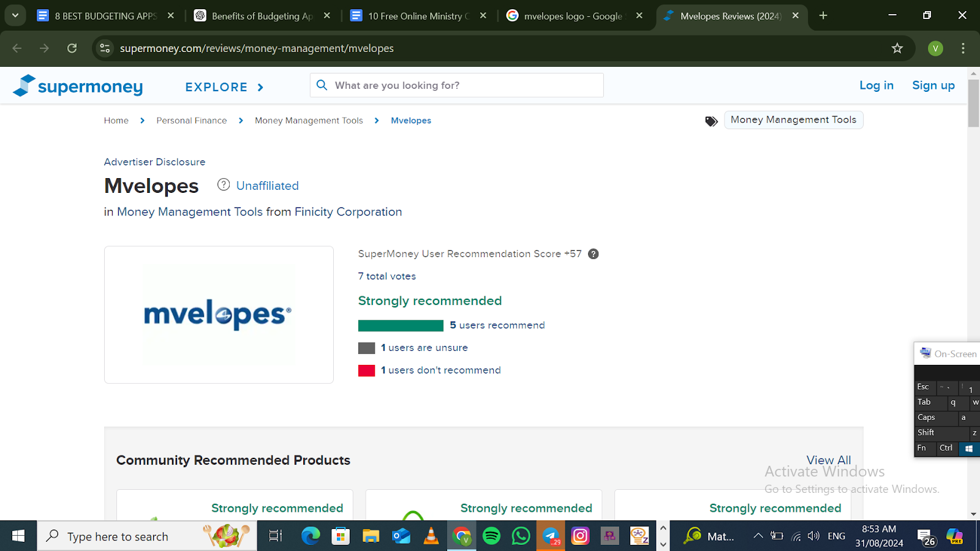Click the Tab key on On-Screen Keyboard
The height and width of the screenshot is (551, 980).
[930, 402]
